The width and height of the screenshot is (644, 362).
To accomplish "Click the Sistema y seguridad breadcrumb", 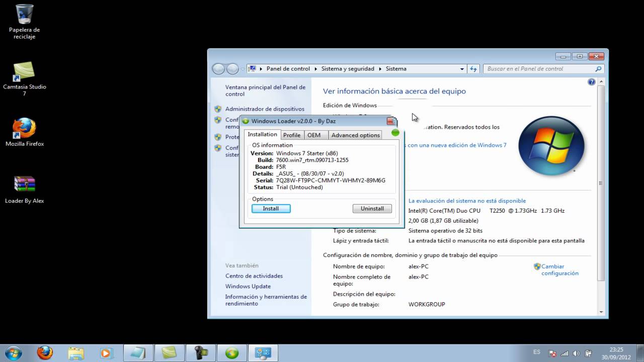I will pyautogui.click(x=348, y=69).
